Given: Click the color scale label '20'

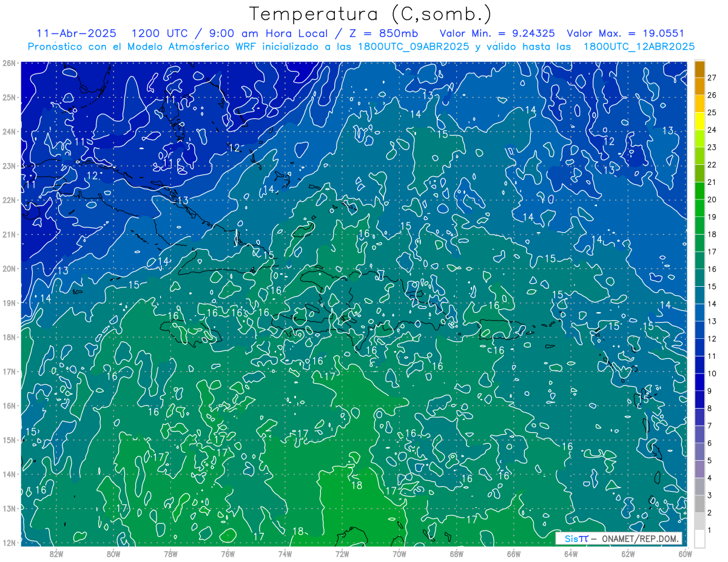Looking at the screenshot, I should pyautogui.click(x=712, y=199).
